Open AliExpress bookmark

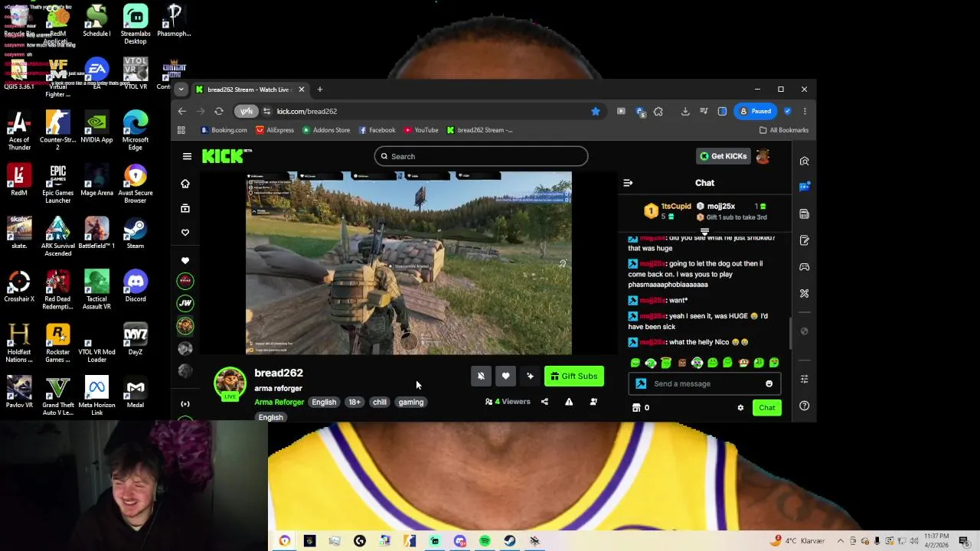(275, 130)
